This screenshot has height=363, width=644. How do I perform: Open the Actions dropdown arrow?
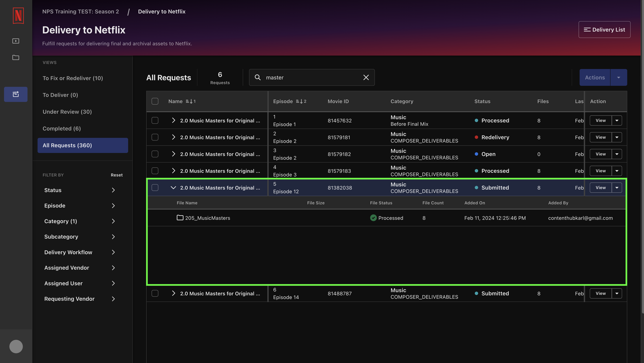pyautogui.click(x=619, y=77)
